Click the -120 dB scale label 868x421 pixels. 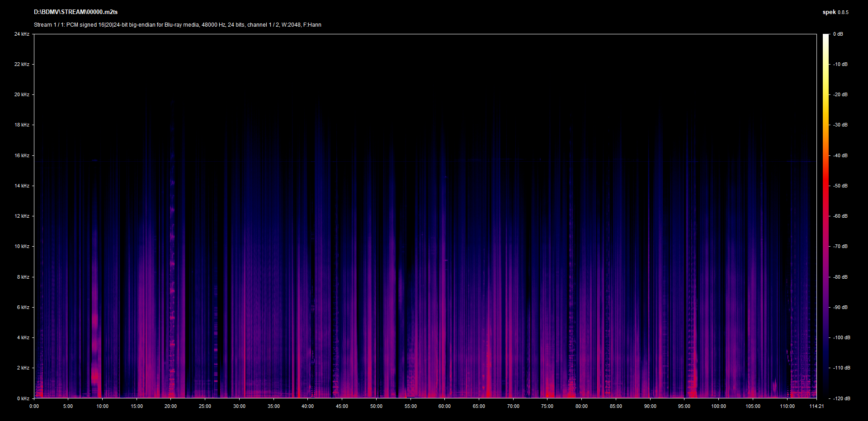(841, 398)
